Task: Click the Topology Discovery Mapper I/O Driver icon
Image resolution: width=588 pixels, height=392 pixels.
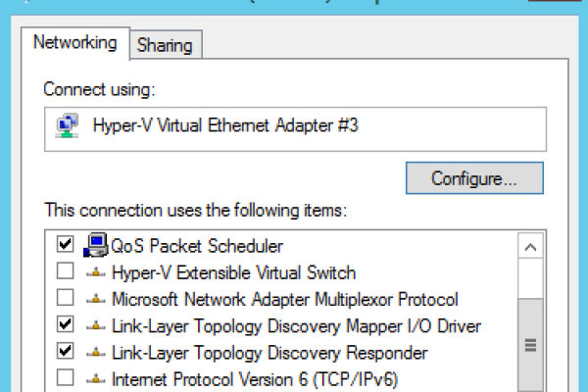Action: pyautogui.click(x=96, y=325)
